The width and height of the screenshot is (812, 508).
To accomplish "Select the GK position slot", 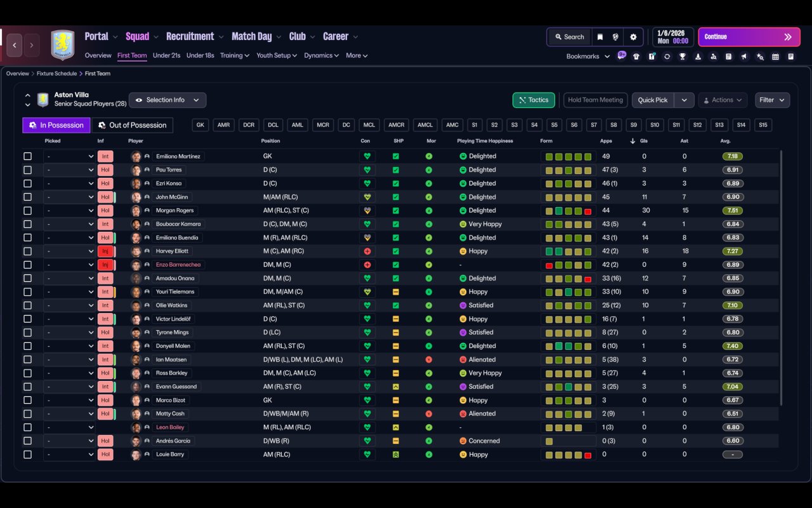I will coord(200,125).
